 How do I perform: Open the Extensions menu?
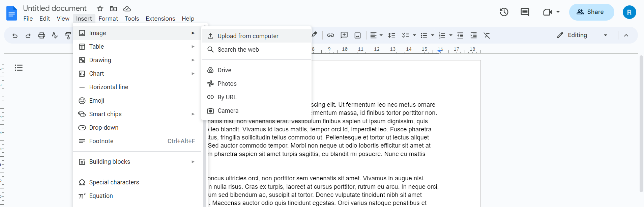point(160,19)
